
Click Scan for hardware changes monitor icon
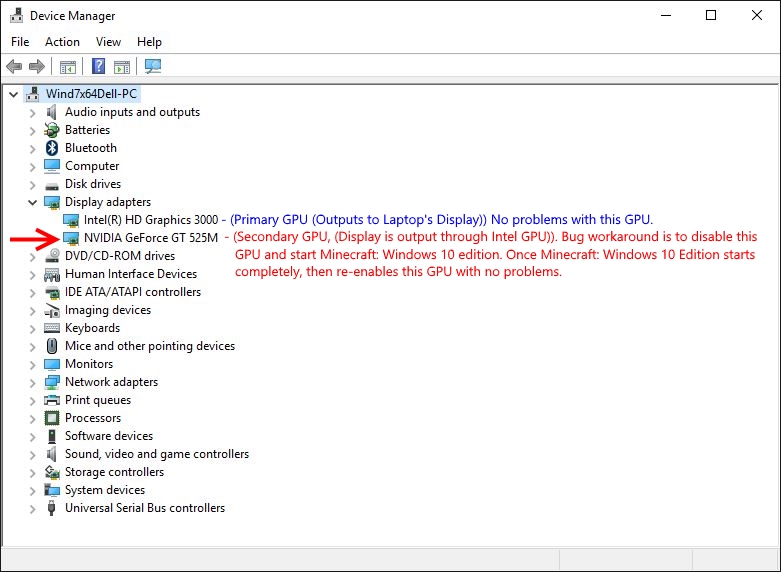click(x=153, y=67)
